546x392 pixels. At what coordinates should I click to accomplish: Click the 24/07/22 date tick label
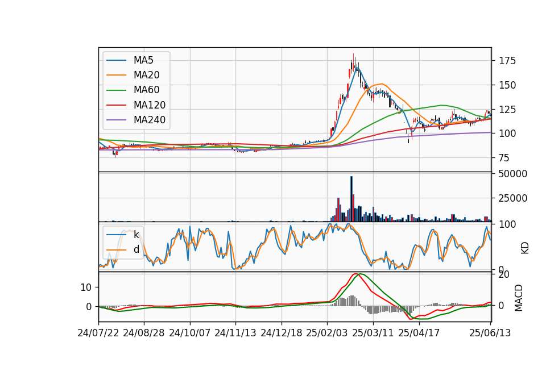pyautogui.click(x=98, y=333)
